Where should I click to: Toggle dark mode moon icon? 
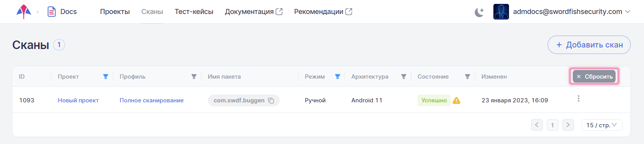tap(479, 12)
